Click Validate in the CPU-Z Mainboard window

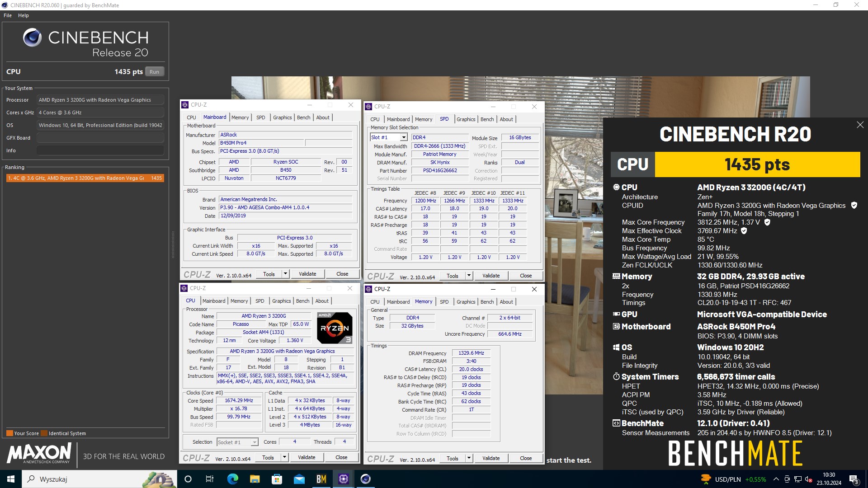[307, 274]
